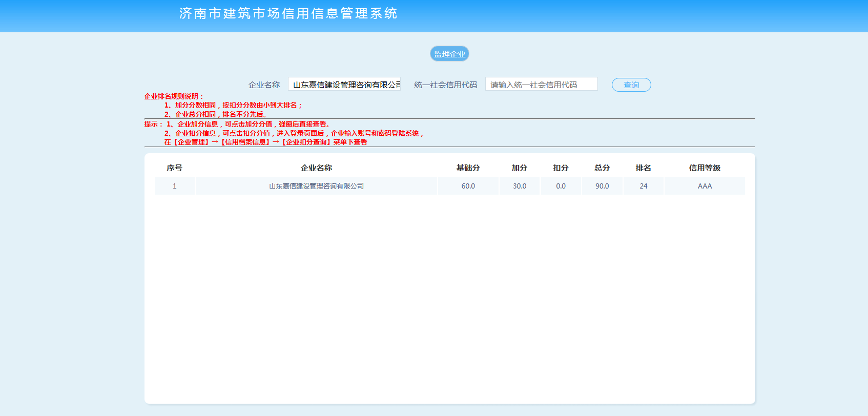The image size is (868, 416).
Task: Click the 济南市建筑市场信用信息管理系统 title
Action: [288, 13]
